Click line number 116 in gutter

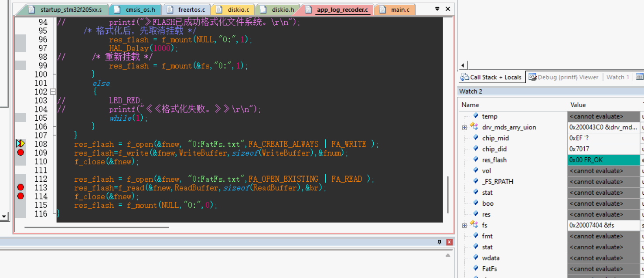coord(41,214)
